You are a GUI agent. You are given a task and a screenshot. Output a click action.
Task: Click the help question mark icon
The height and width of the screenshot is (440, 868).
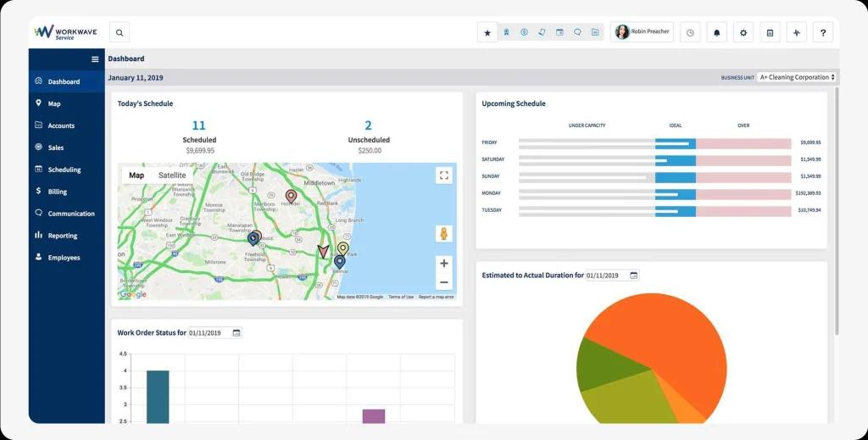[x=822, y=33]
